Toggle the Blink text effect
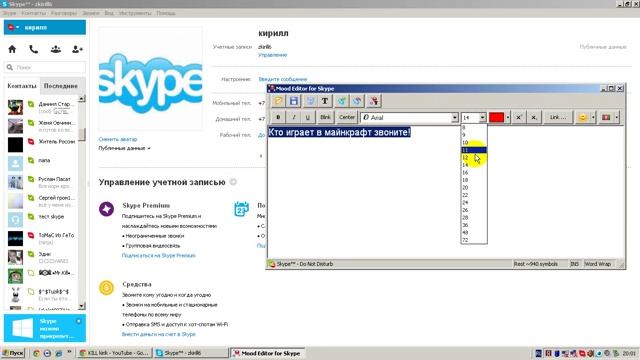 (x=325, y=118)
